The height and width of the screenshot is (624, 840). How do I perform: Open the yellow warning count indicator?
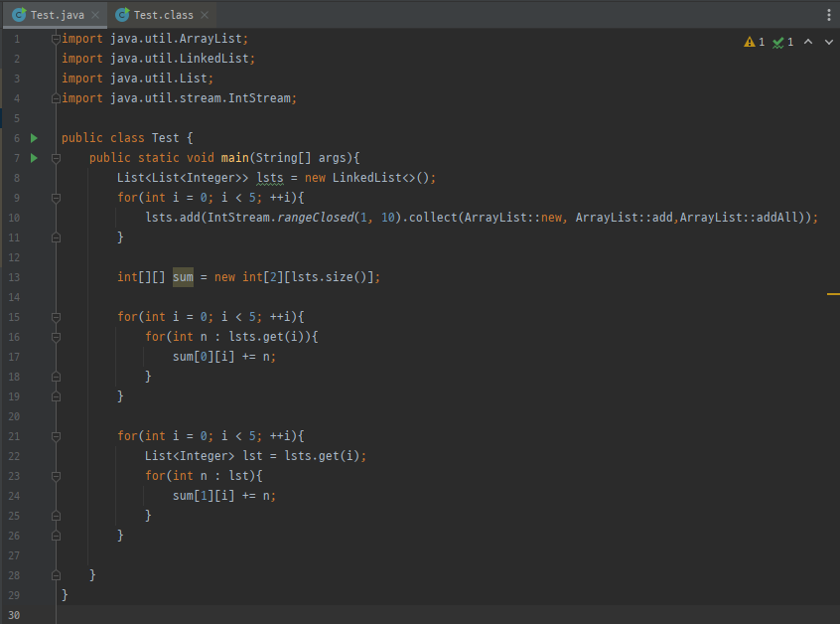coord(755,42)
